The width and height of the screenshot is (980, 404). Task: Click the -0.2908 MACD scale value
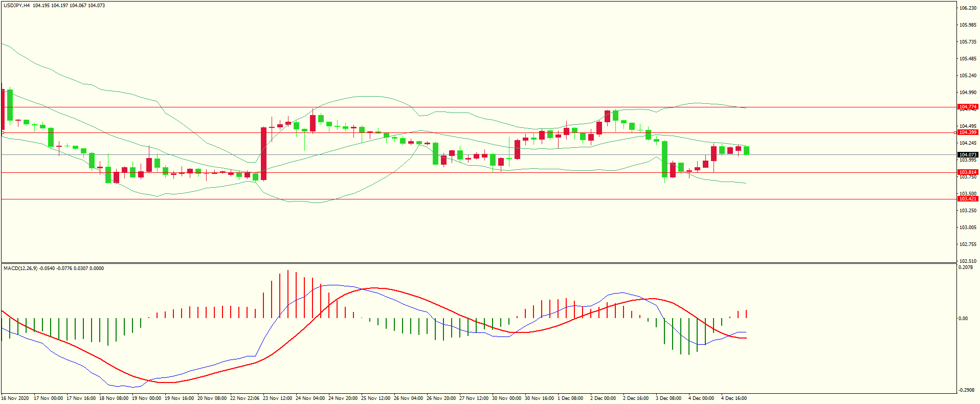pos(965,390)
